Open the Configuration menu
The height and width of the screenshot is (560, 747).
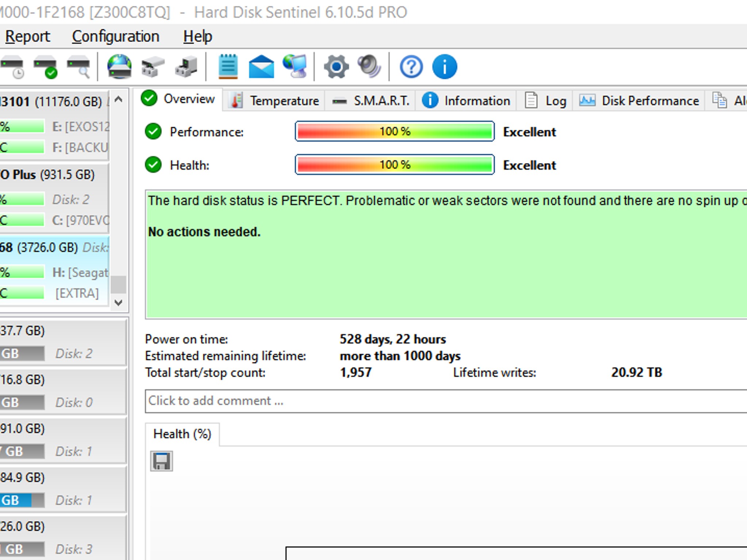[x=116, y=36]
